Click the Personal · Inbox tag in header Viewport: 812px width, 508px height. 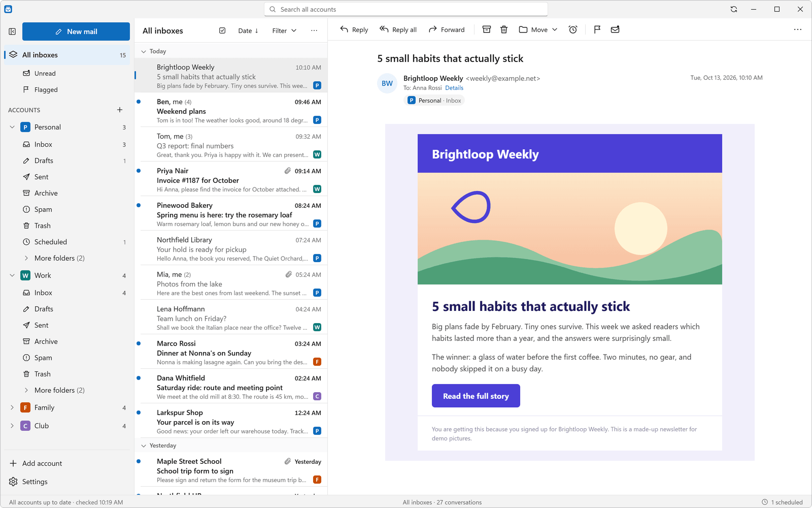point(434,101)
